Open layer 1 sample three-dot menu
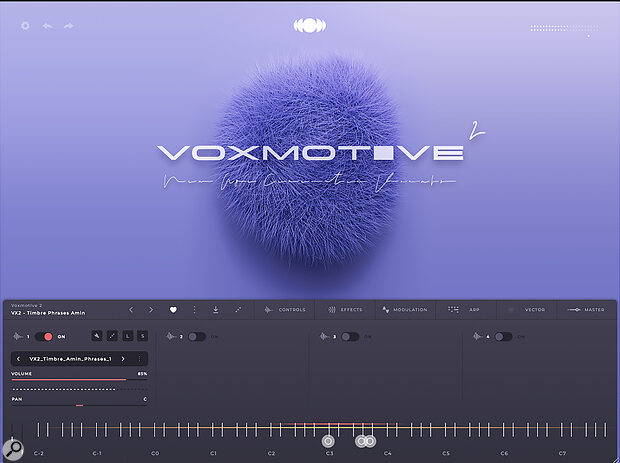Image resolution: width=620 pixels, height=463 pixels. click(x=139, y=359)
